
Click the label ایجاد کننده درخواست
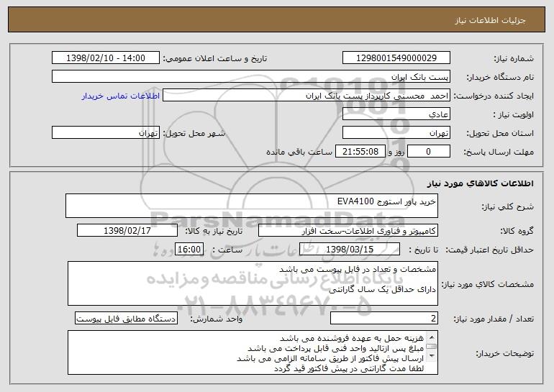(494, 96)
